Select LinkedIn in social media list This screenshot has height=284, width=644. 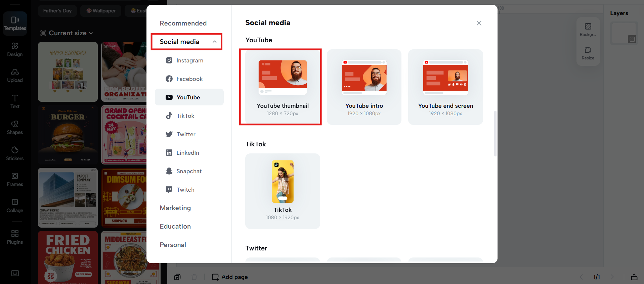coord(189,153)
